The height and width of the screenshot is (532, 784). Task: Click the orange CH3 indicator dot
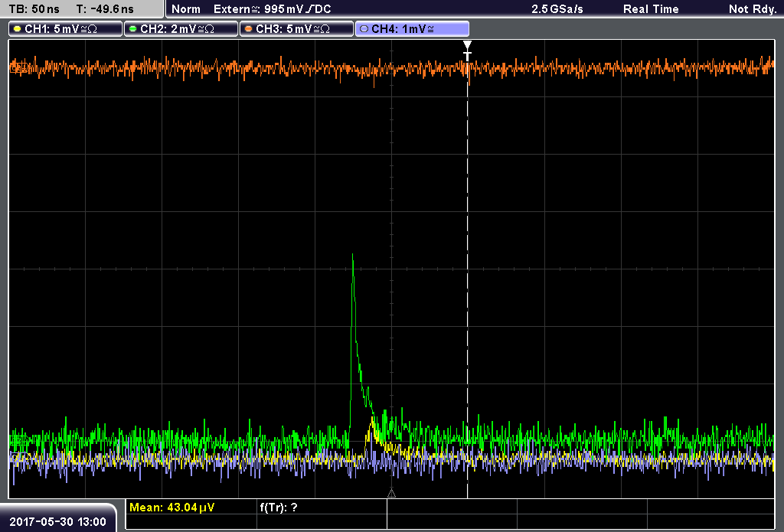click(249, 29)
